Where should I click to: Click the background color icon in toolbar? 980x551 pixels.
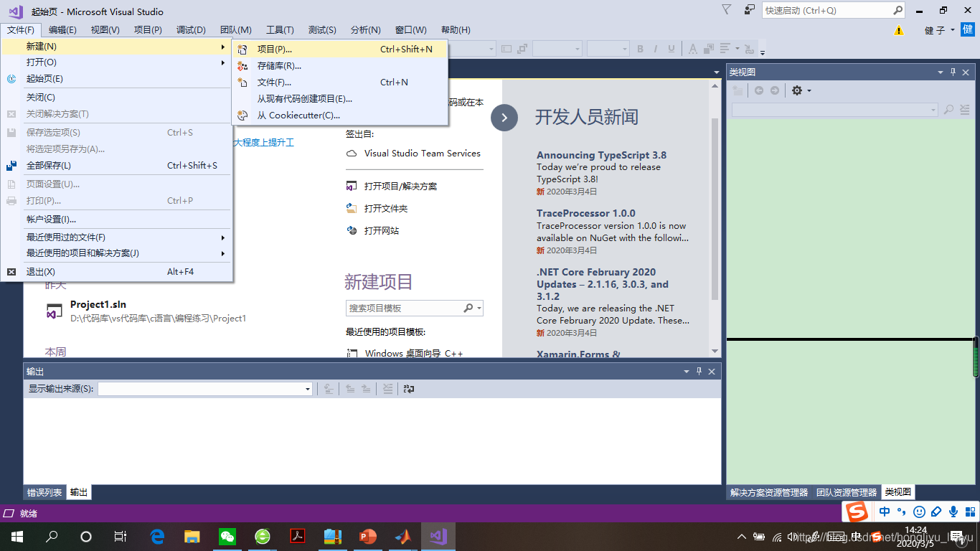click(707, 49)
